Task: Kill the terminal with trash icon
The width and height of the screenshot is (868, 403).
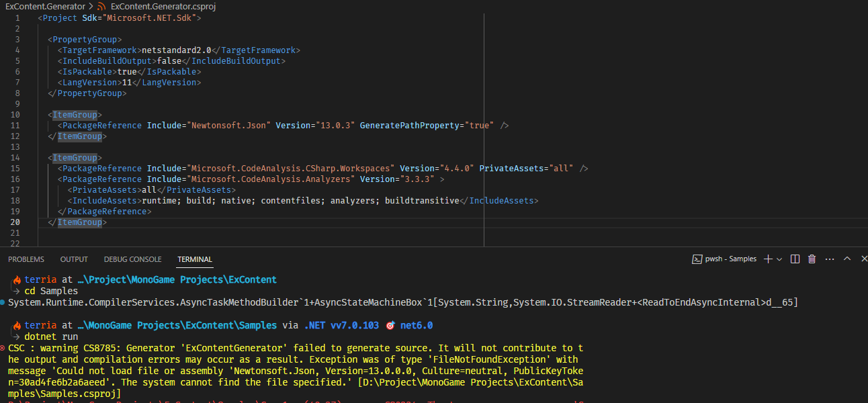Action: coord(812,259)
